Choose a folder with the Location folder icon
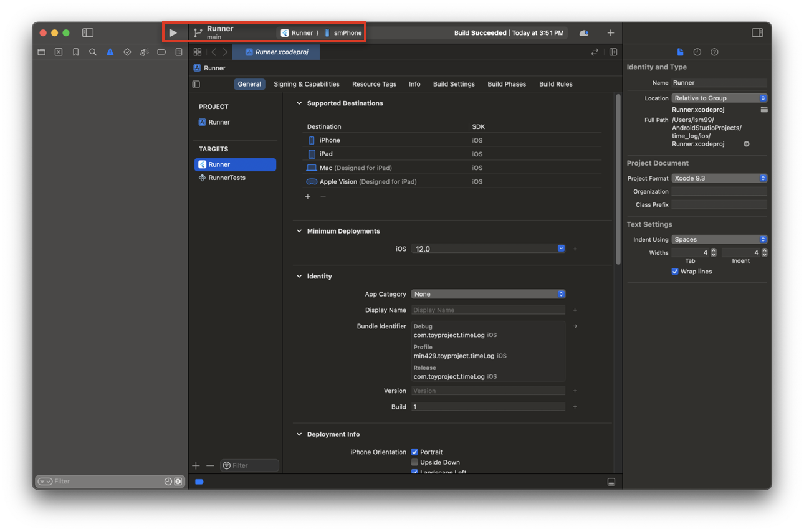Viewport: 804px width, 532px height. pyautogui.click(x=764, y=110)
